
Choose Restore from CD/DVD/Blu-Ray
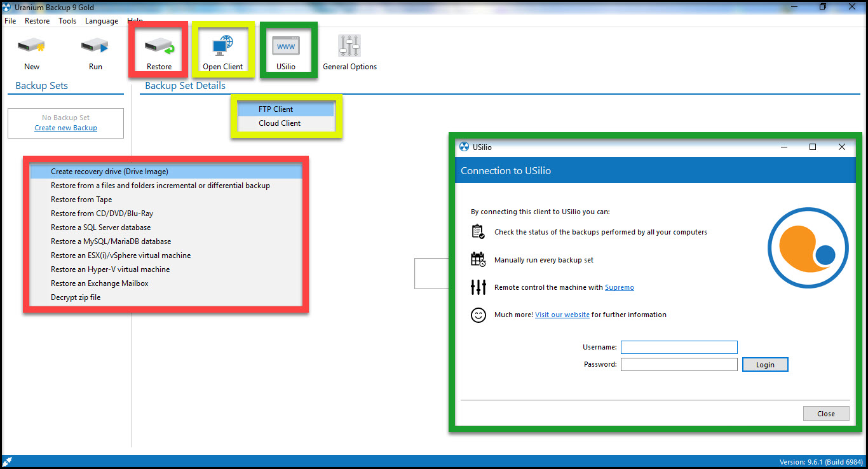click(166, 214)
